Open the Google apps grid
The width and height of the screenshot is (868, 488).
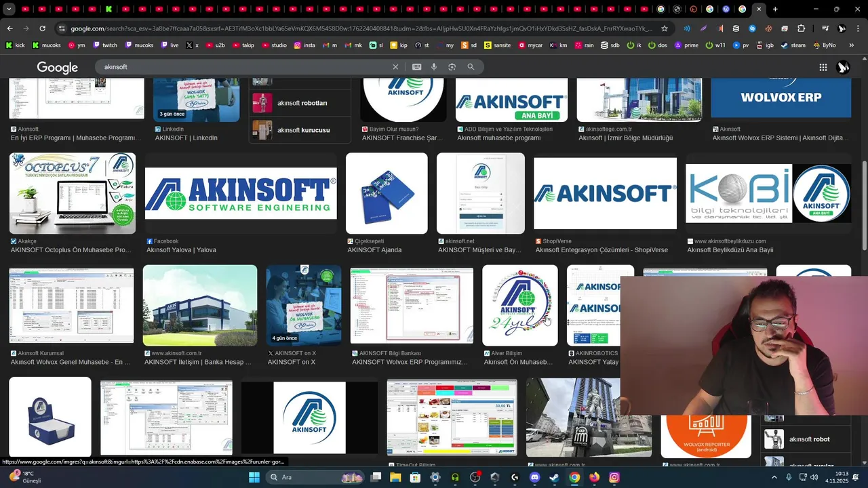(823, 67)
